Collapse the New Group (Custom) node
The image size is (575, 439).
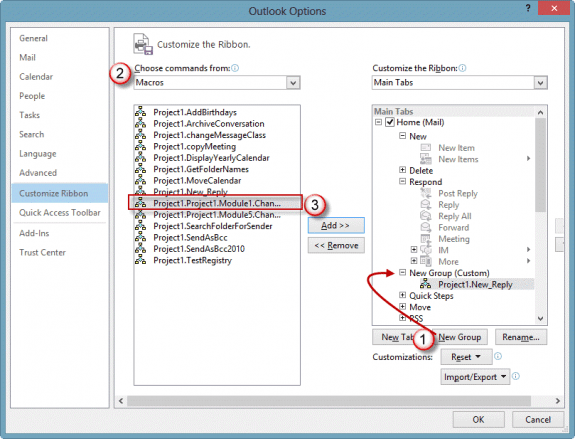pos(402,272)
